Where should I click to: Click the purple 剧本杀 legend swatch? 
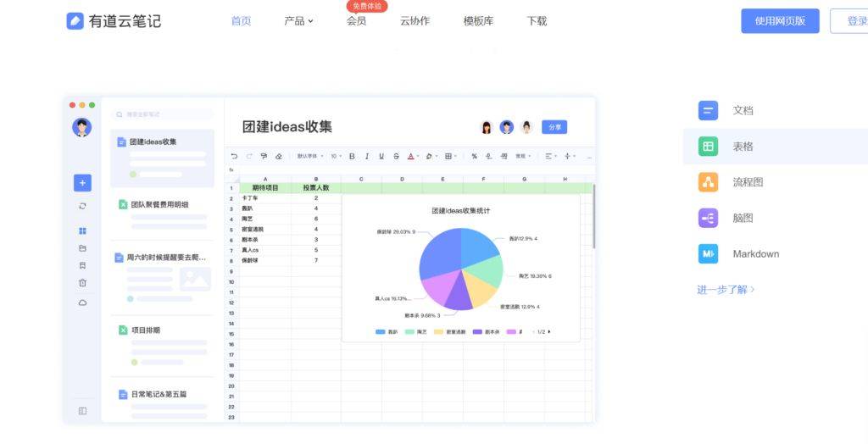click(477, 331)
